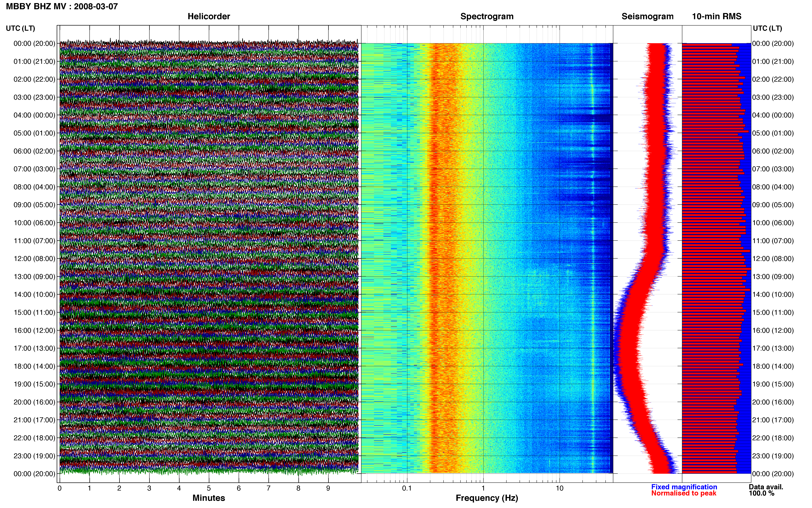812x508 pixels.
Task: Click the '10' Hz frequency tick label
Action: pos(559,488)
